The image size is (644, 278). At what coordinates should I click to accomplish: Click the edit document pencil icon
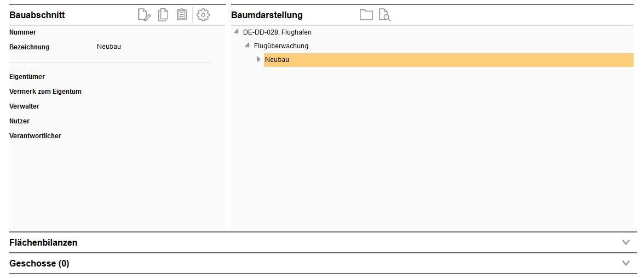(144, 15)
